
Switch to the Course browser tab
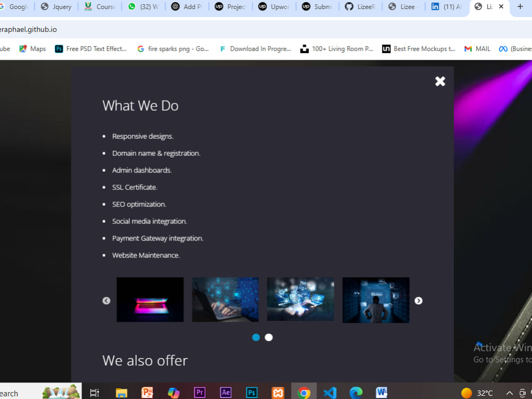click(x=100, y=7)
